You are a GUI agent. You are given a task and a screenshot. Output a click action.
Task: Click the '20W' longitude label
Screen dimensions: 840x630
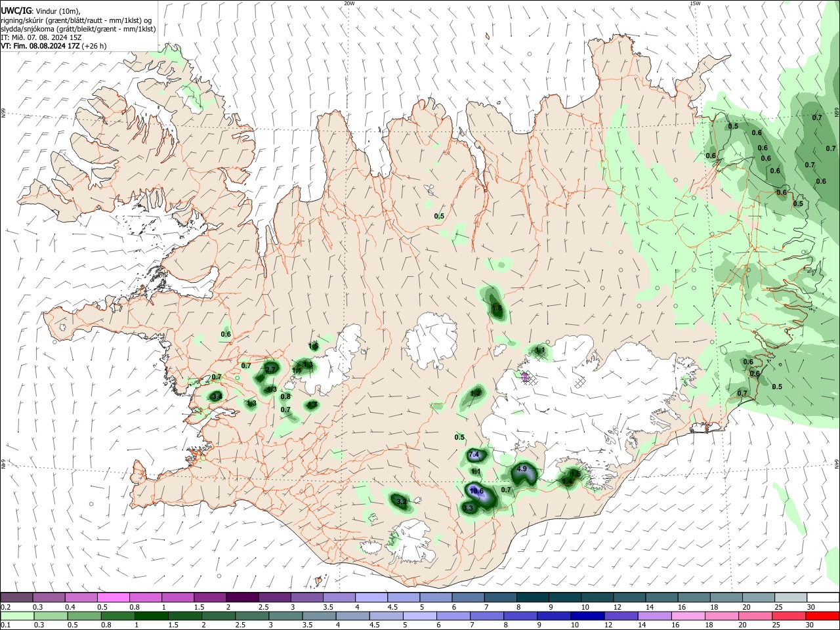tap(349, 3)
